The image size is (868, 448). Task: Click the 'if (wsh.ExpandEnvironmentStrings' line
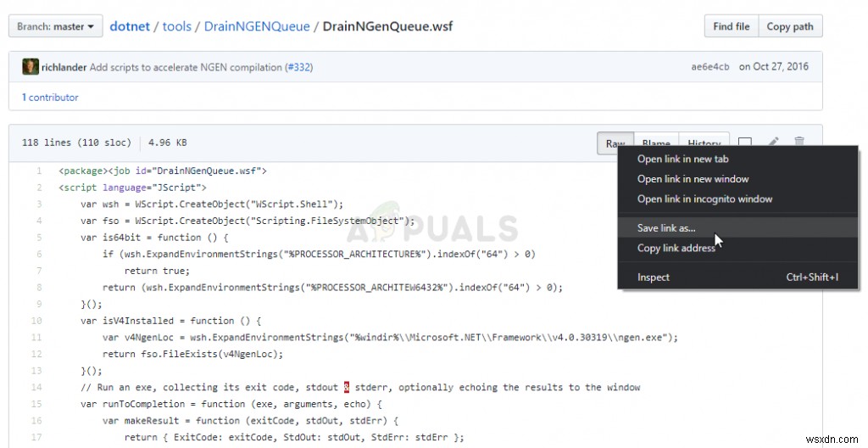pos(319,254)
